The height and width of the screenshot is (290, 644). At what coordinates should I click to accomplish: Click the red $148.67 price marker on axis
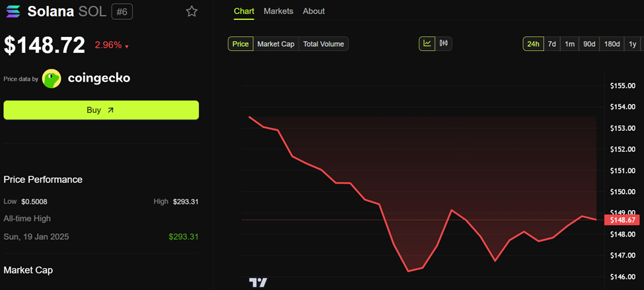(623, 220)
